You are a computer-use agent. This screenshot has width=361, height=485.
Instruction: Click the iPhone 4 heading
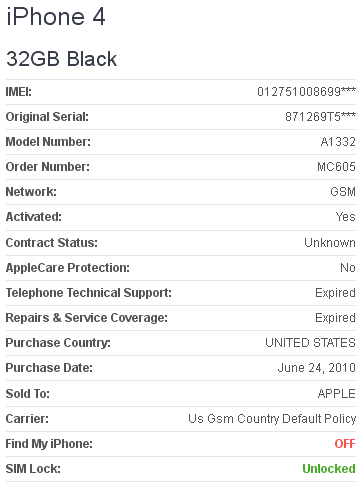click(56, 17)
